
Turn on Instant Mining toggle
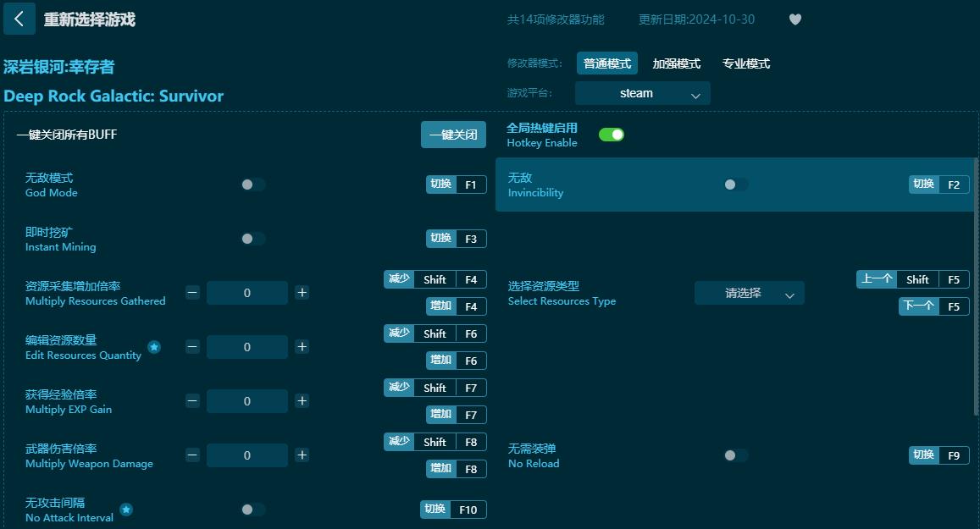click(253, 239)
